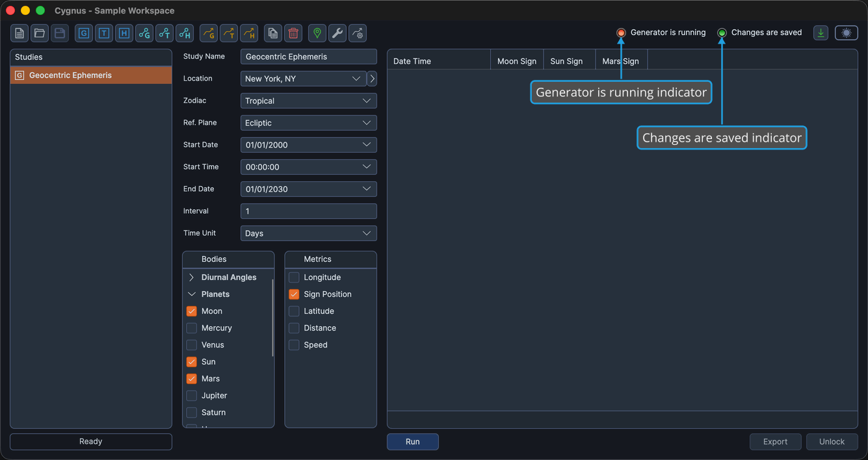Add a new topocentric ephemeris study (blue T)
This screenshot has height=460, width=868.
[104, 33]
